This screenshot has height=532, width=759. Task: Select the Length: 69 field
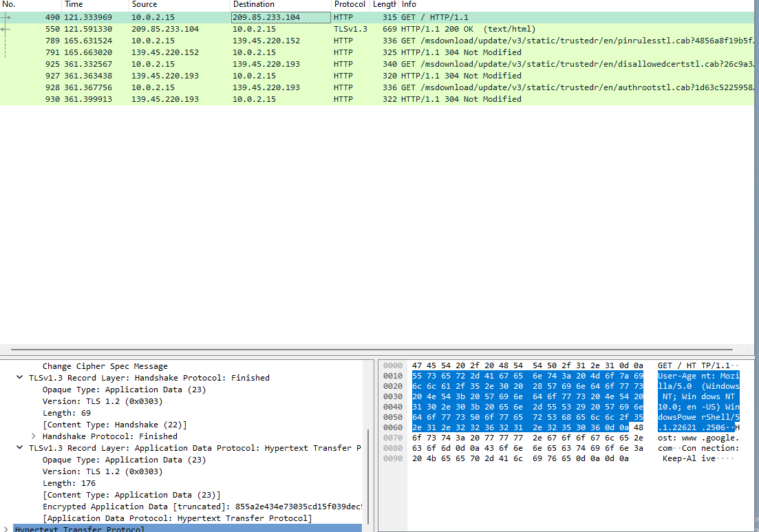[x=66, y=413]
